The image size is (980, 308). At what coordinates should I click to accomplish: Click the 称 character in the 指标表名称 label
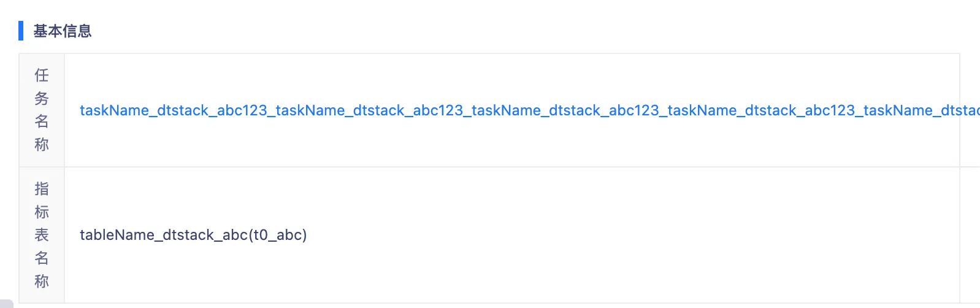pos(42,281)
